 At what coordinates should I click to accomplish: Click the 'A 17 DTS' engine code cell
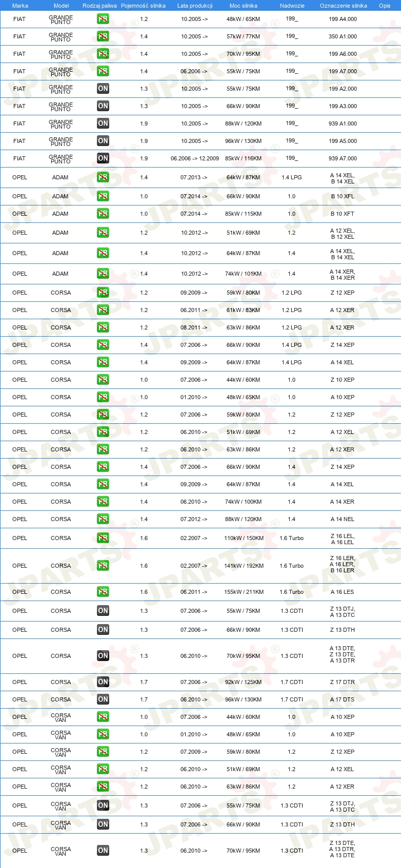point(342,699)
